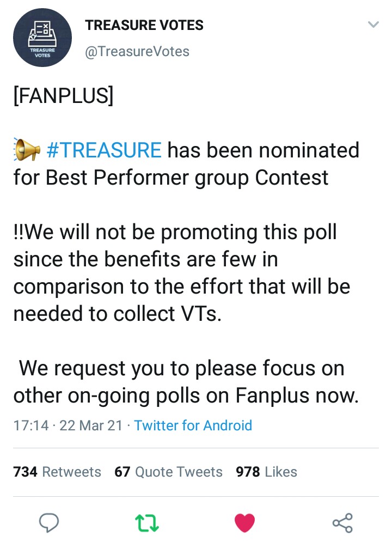392x548 pixels.
Task: Share the tweet via the share icon
Action: click(342, 523)
